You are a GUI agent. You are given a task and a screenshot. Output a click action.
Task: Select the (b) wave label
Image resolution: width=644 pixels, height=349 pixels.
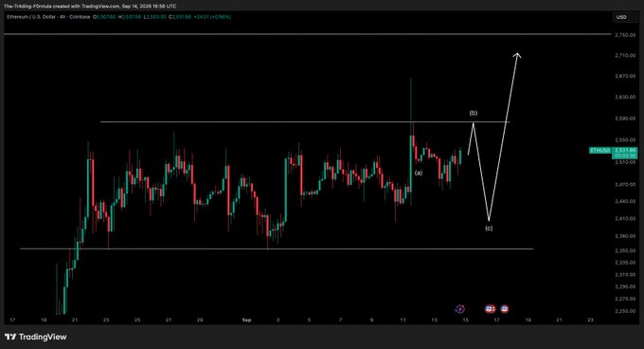tap(474, 113)
